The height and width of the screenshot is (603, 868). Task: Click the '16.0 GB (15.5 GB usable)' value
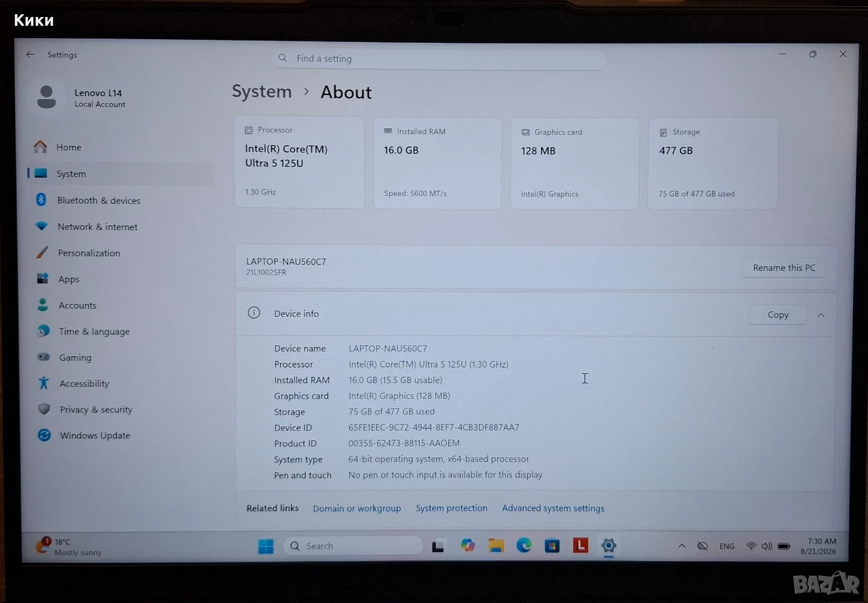[x=395, y=381]
